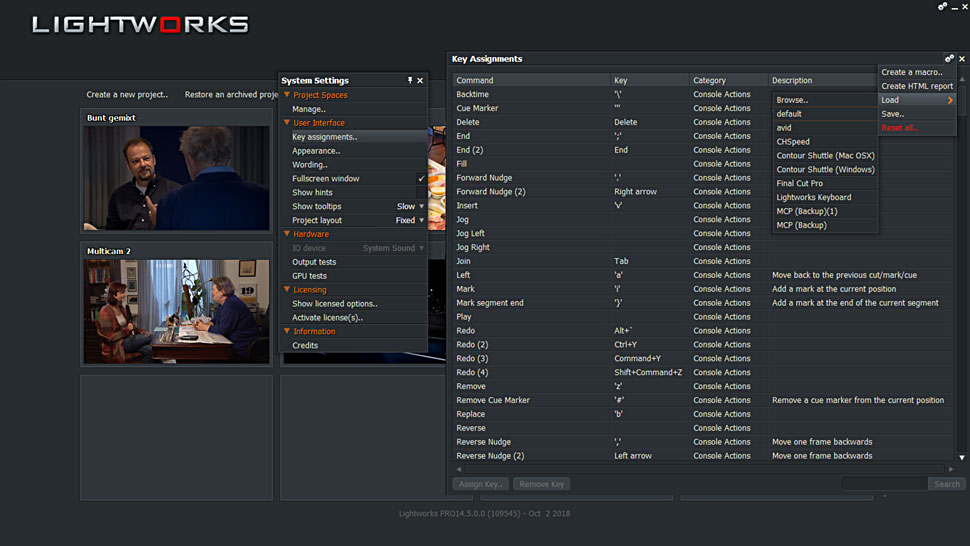The height and width of the screenshot is (546, 970).
Task: Select Browse.. in the Load submenu
Action: pos(792,100)
